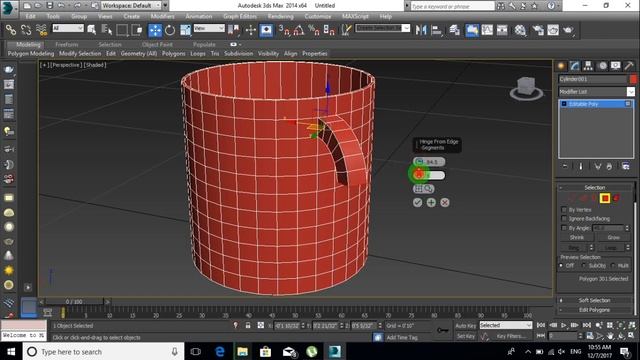The height and width of the screenshot is (360, 640).
Task: Open the Motion command panel
Action: coord(602,66)
